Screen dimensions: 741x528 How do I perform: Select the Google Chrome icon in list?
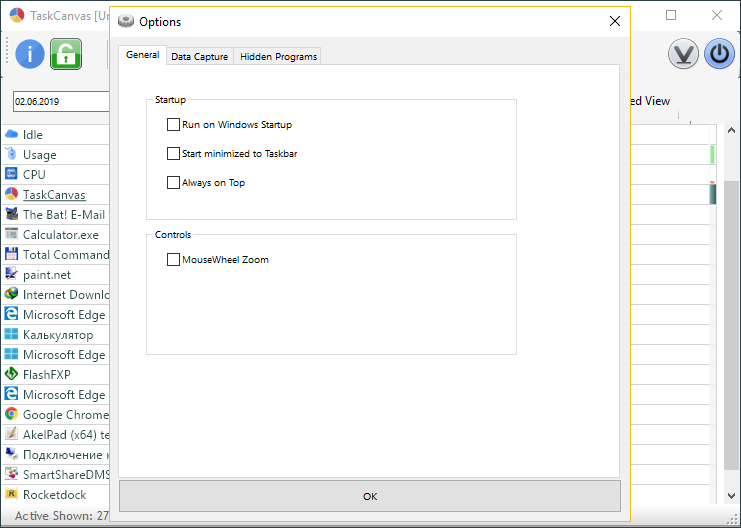(x=11, y=414)
